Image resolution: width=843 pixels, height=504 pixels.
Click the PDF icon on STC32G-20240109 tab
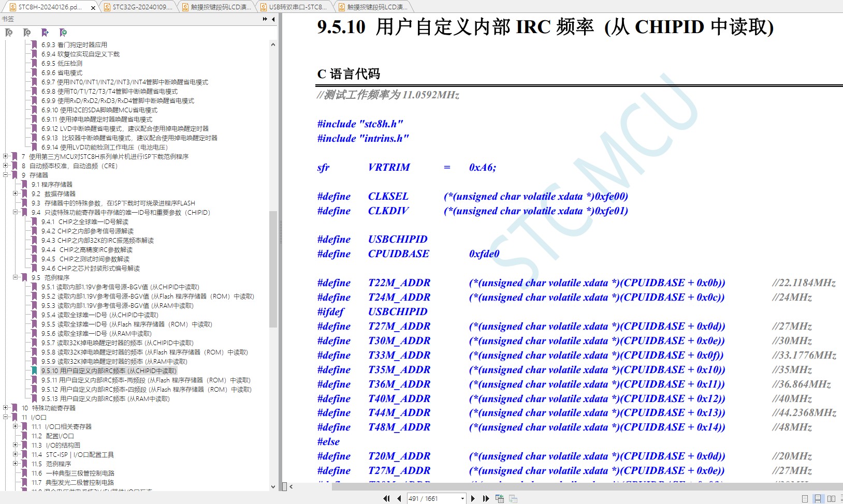click(x=107, y=7)
